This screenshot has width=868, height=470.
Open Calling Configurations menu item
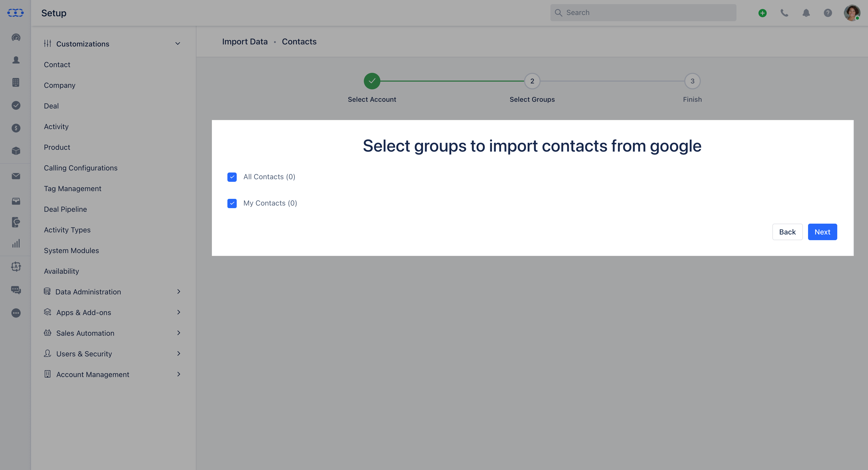[81, 168]
